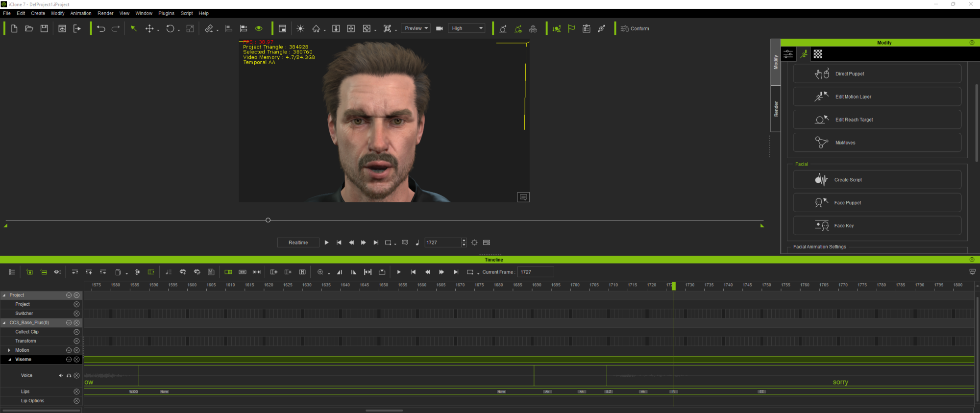Open the Animation menu
The height and width of the screenshot is (413, 980).
81,13
